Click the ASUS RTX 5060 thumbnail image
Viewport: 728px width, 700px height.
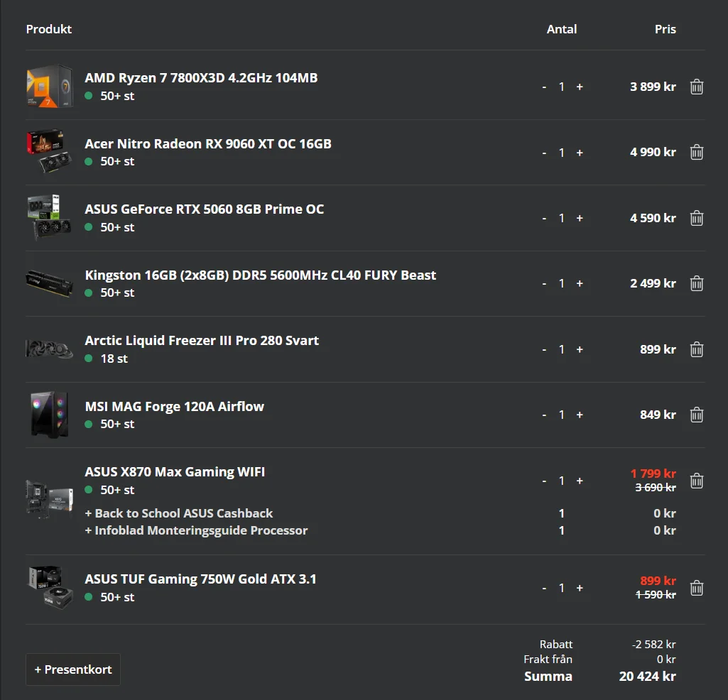point(50,218)
